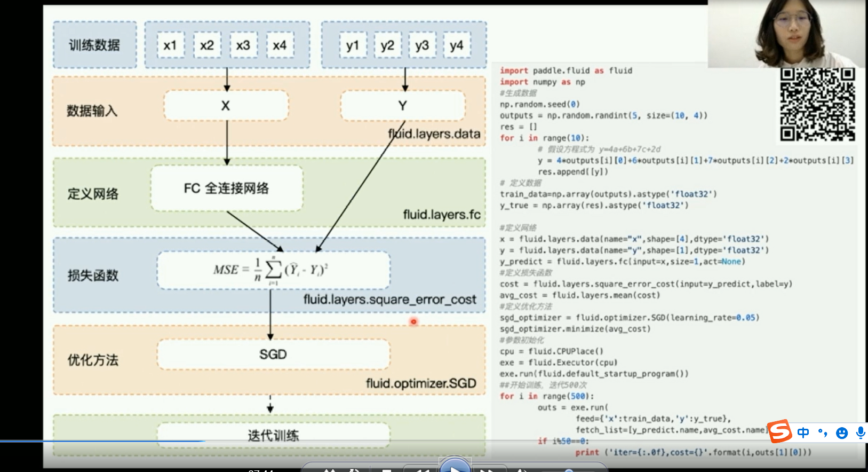Click the 训练数据 box on the slide

point(94,45)
